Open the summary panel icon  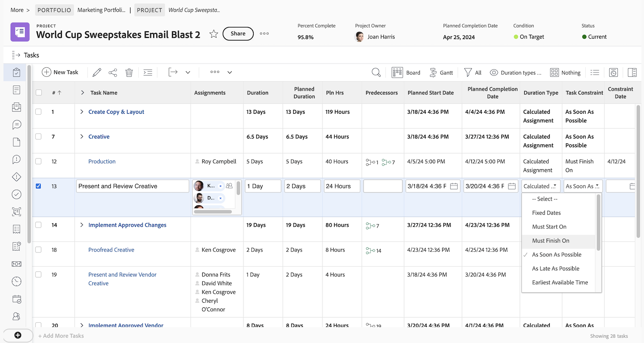point(632,73)
